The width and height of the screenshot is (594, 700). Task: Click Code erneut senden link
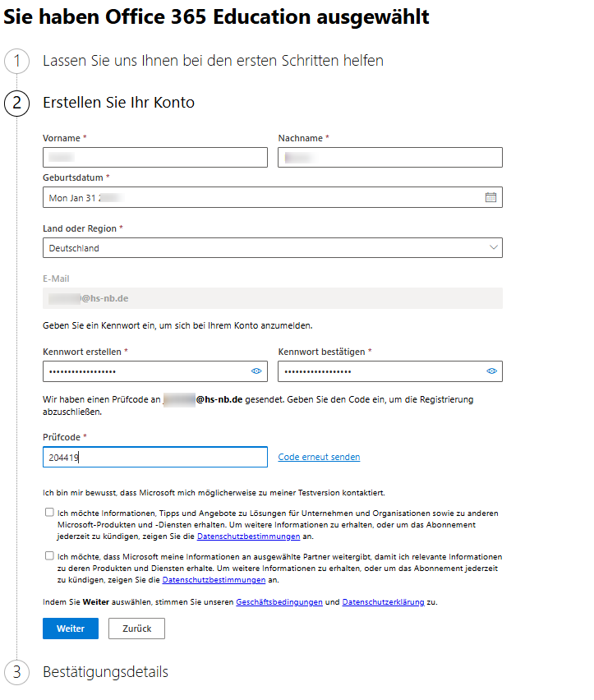[319, 457]
